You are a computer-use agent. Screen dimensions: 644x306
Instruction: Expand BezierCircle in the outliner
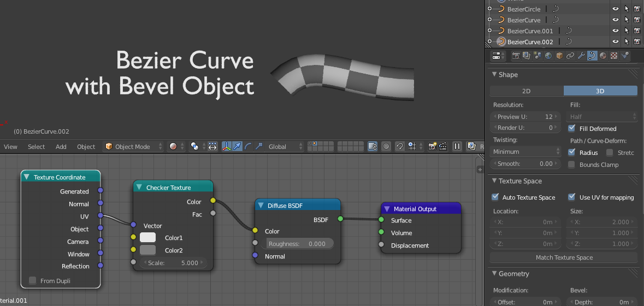489,9
